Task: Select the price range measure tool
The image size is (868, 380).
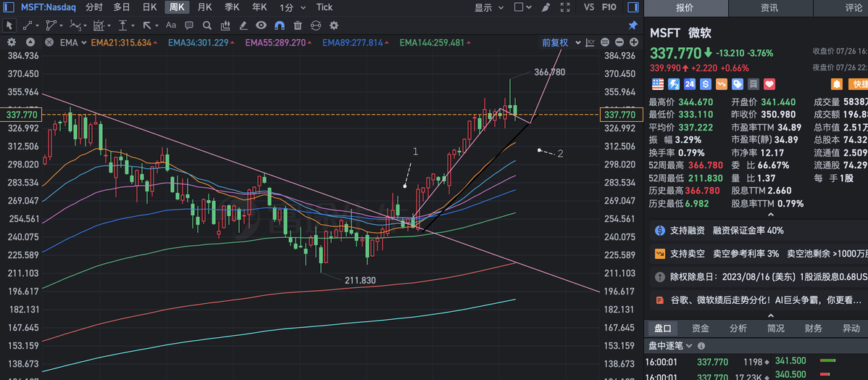Action: click(123, 25)
